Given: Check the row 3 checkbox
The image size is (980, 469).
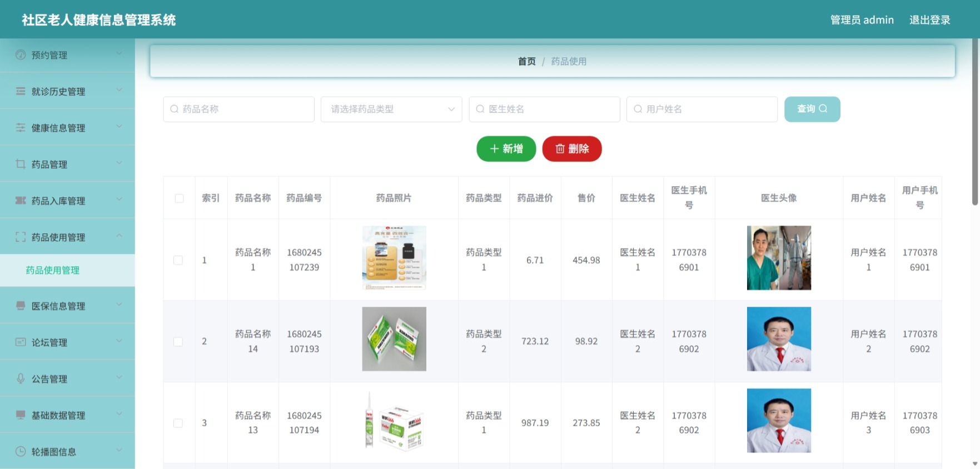Looking at the screenshot, I should (x=178, y=423).
